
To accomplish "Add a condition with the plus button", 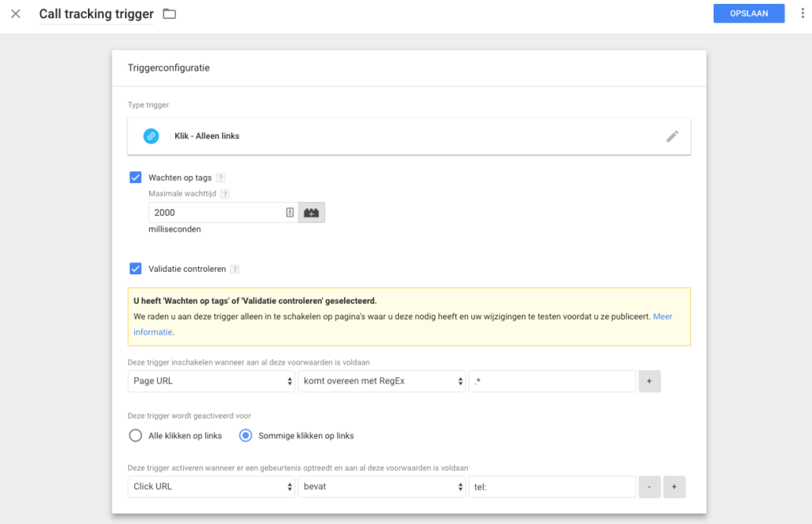I will point(649,381).
